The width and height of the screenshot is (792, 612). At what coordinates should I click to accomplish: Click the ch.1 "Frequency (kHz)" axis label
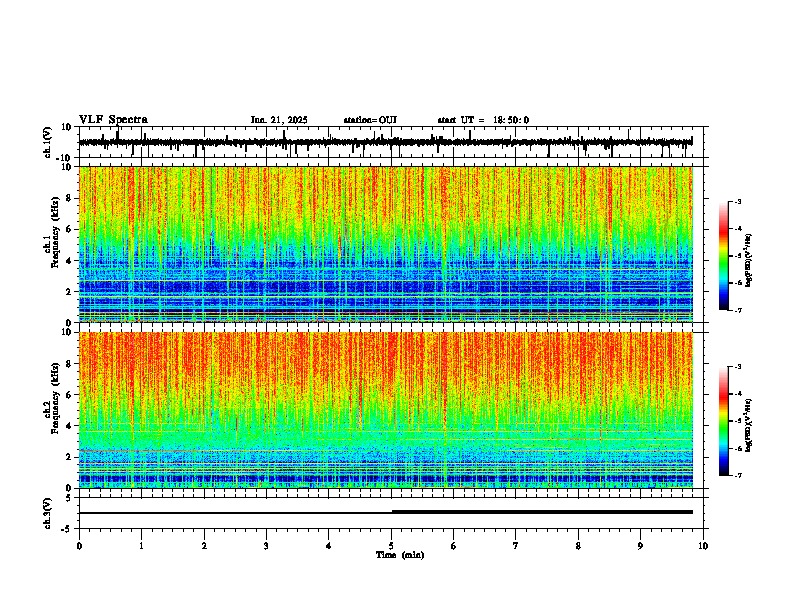pyautogui.click(x=55, y=233)
